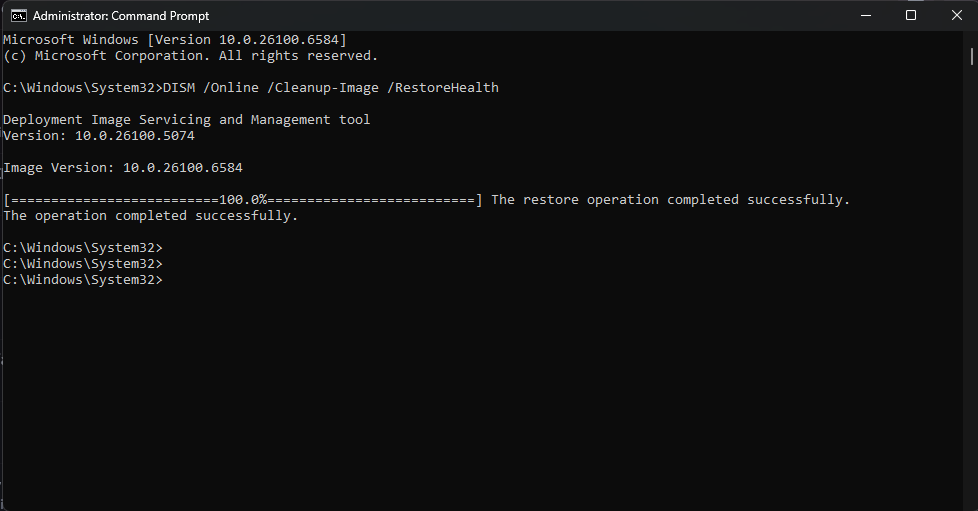Click the /Online parameter text
The width and height of the screenshot is (978, 511).
pyautogui.click(x=231, y=87)
